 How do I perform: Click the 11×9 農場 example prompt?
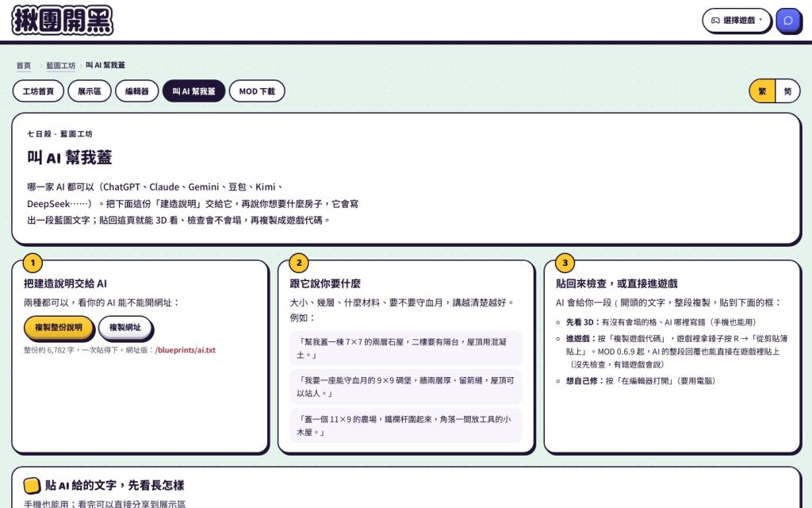[x=405, y=425]
